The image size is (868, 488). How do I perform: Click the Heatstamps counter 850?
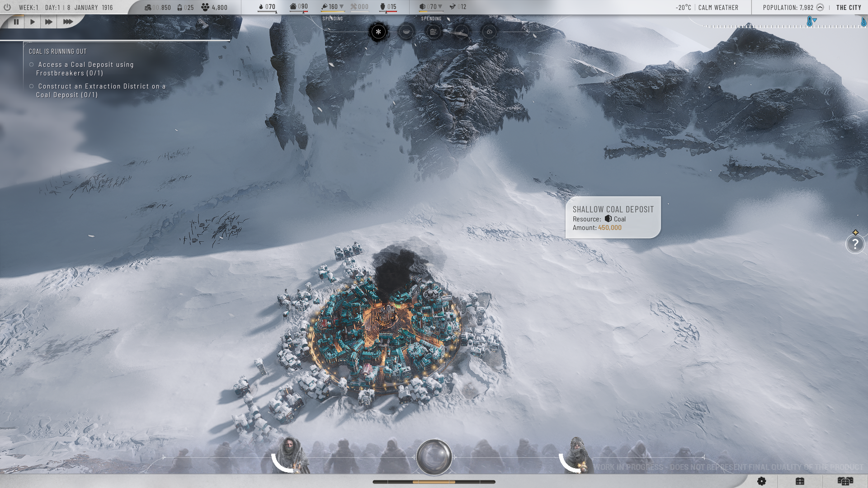click(157, 7)
